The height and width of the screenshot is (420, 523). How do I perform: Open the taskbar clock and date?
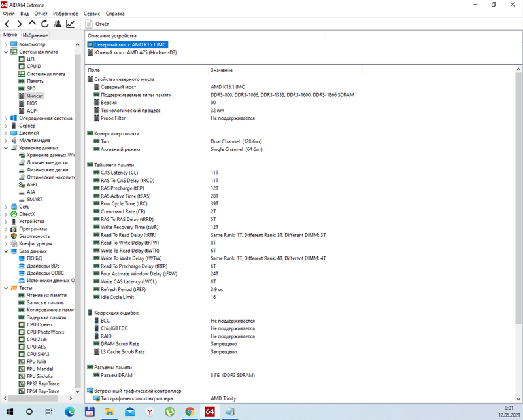[509, 411]
